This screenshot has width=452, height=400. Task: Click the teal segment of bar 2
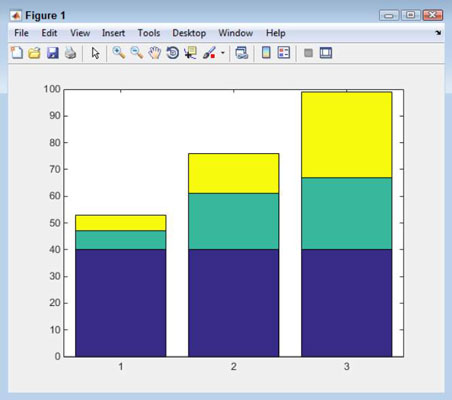click(234, 221)
